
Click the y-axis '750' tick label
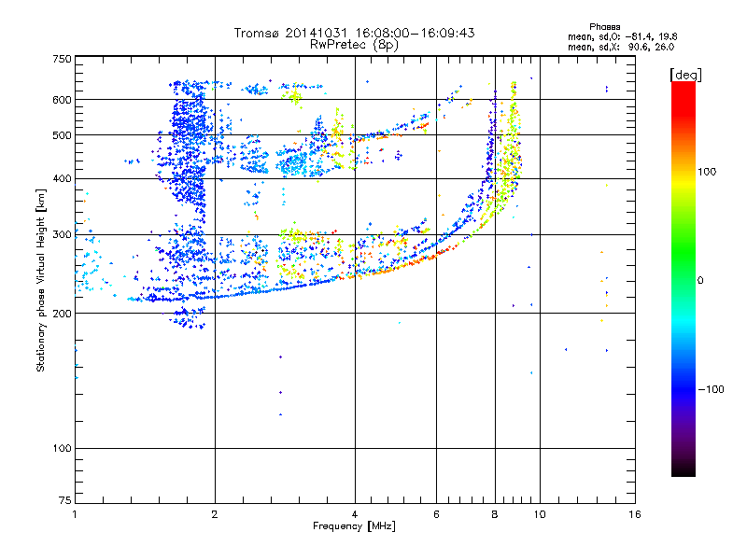pyautogui.click(x=62, y=59)
